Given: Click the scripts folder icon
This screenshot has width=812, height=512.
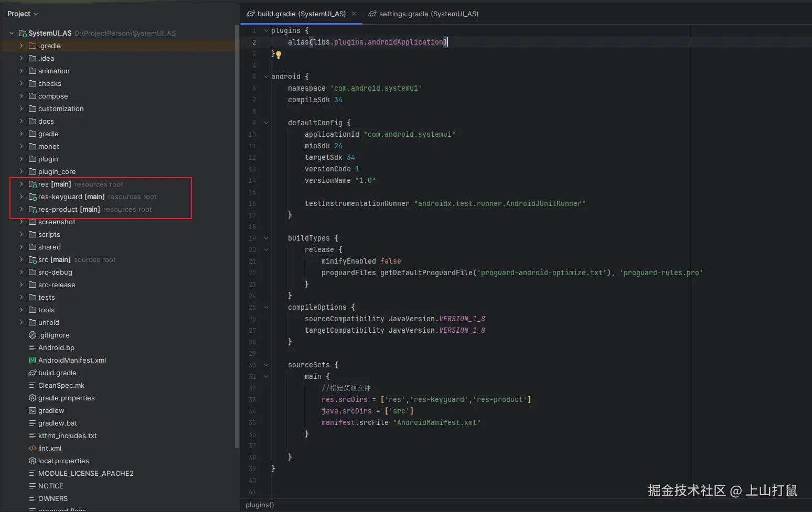Looking at the screenshot, I should pyautogui.click(x=33, y=234).
